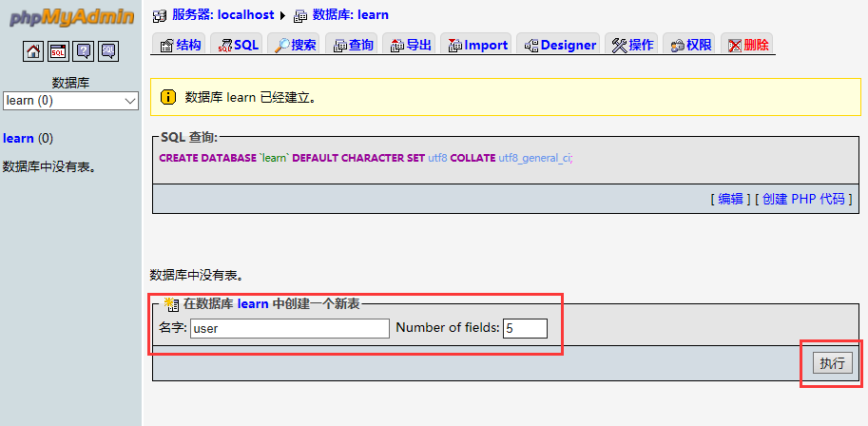Select the Import tab
Screen dimensions: 868x426
[x=476, y=45]
